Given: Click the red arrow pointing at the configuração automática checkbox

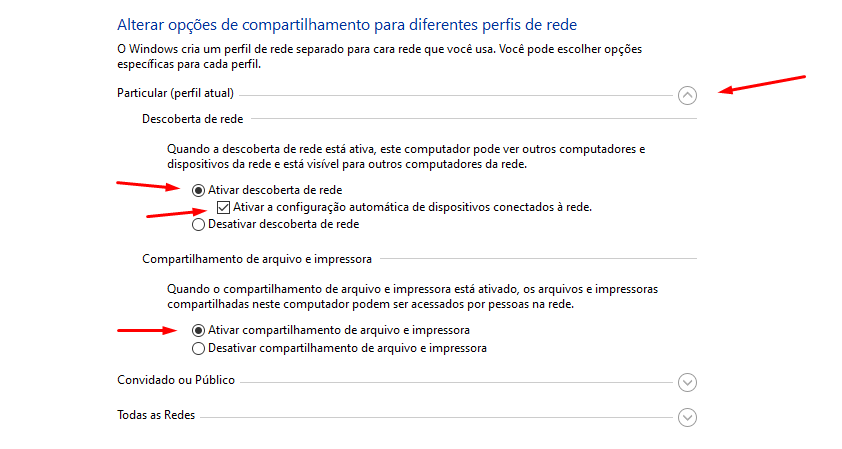Looking at the screenshot, I should (x=177, y=213).
